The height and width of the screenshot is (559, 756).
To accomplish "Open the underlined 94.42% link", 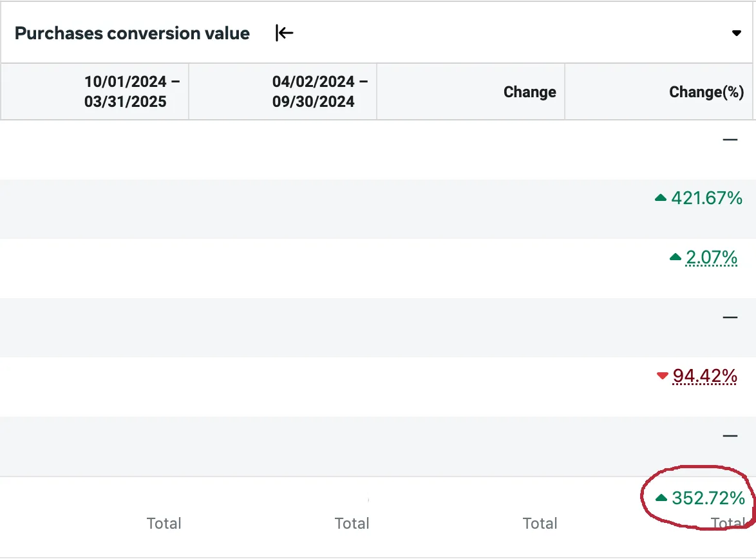I will click(x=704, y=375).
